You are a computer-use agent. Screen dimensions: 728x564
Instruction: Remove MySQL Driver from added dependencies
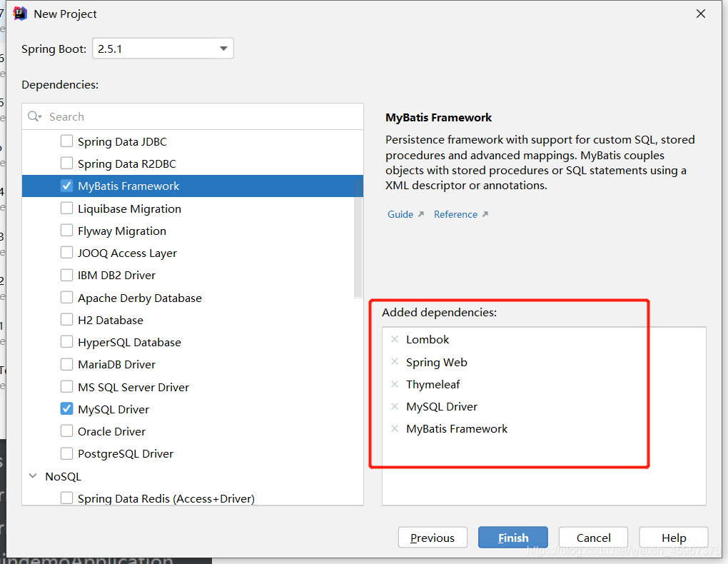click(x=395, y=406)
